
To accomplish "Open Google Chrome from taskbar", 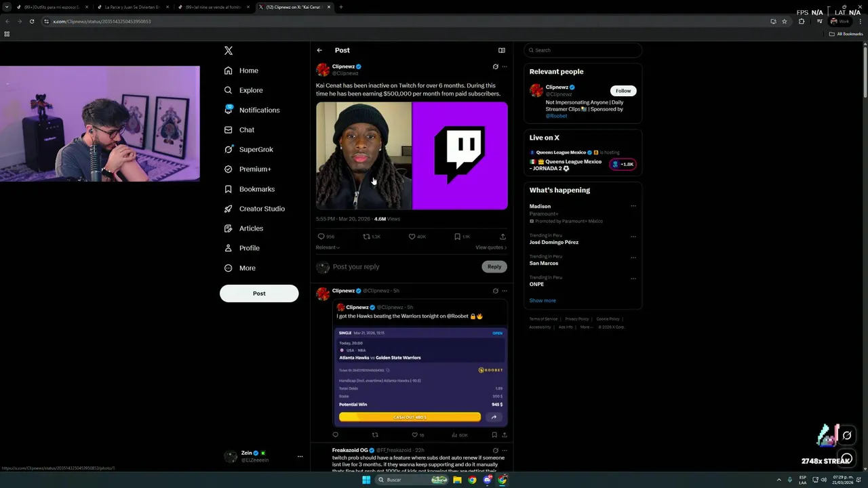I will tap(473, 480).
